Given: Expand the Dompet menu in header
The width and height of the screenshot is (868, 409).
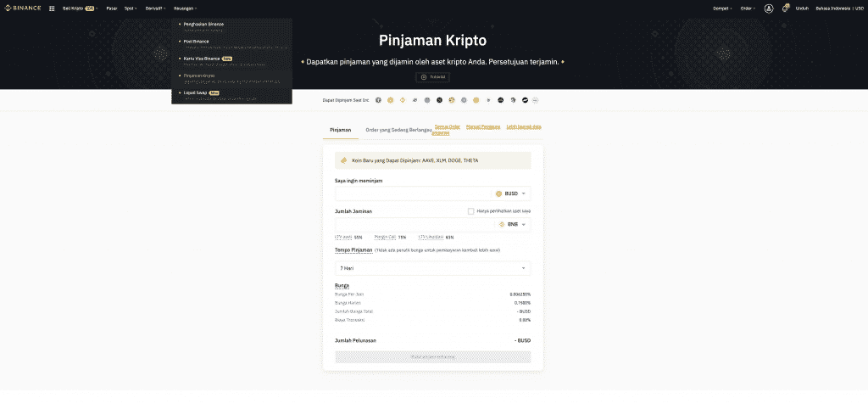Looking at the screenshot, I should coord(722,8).
